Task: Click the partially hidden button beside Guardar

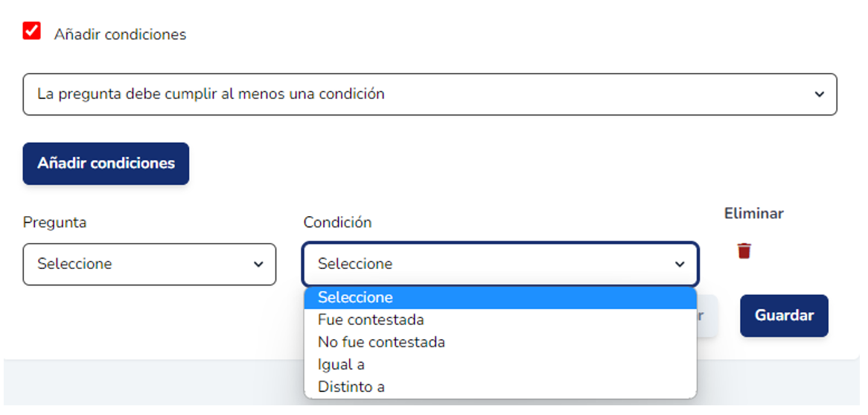Action: click(707, 316)
